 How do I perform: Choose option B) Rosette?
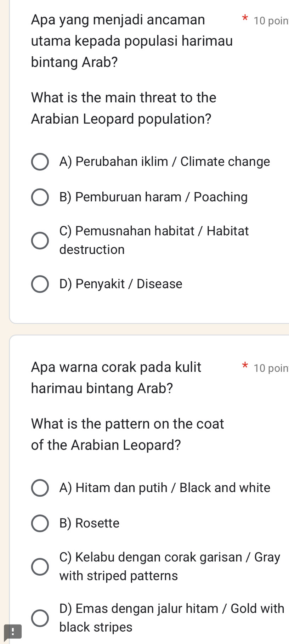click(40, 523)
